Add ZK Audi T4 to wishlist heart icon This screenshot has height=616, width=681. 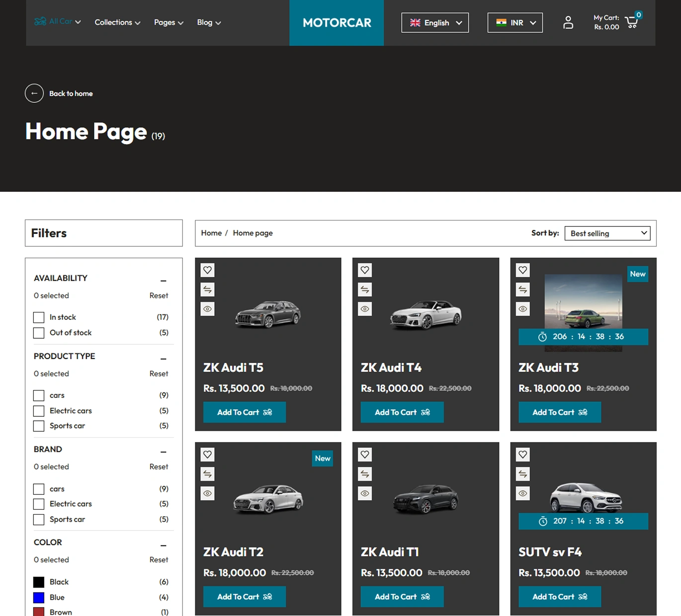[365, 270]
